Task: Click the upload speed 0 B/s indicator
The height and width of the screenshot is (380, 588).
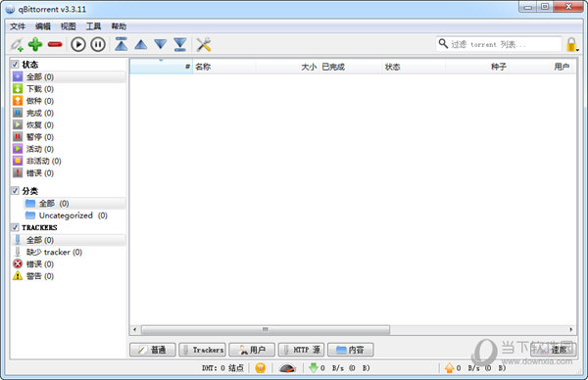Action: click(475, 368)
